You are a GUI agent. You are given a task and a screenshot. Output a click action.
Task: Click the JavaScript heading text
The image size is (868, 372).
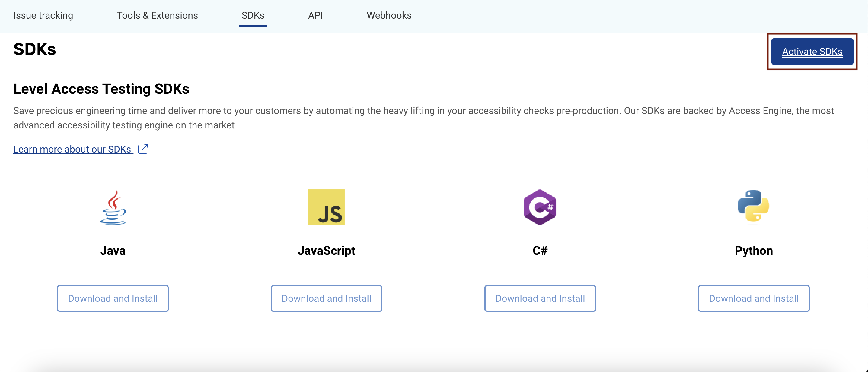click(x=326, y=251)
